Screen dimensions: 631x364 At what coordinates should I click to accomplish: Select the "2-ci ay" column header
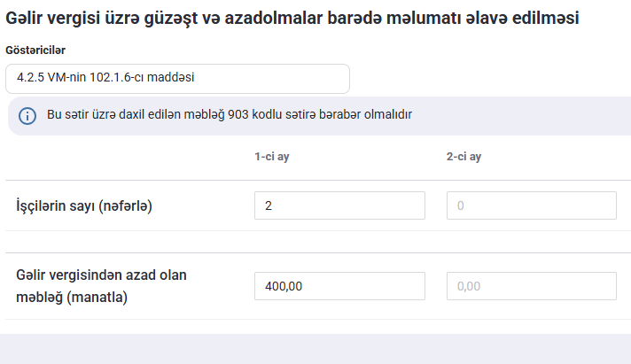(464, 157)
